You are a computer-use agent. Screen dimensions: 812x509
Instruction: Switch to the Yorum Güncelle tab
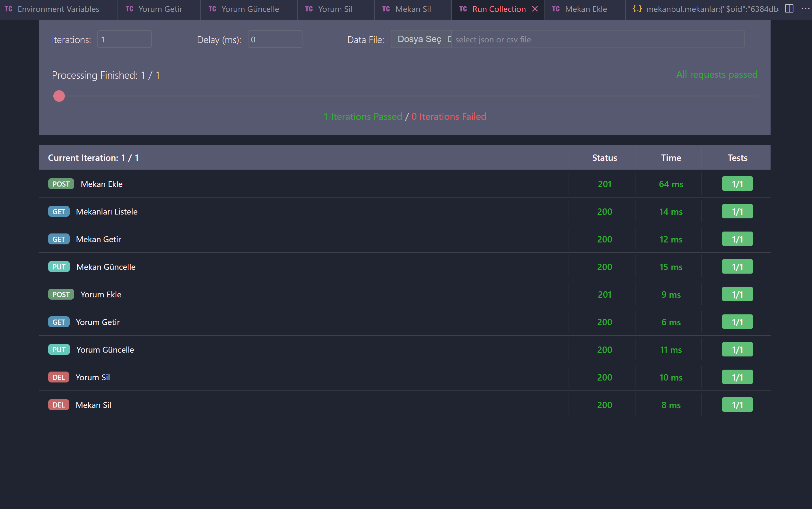[x=250, y=9]
